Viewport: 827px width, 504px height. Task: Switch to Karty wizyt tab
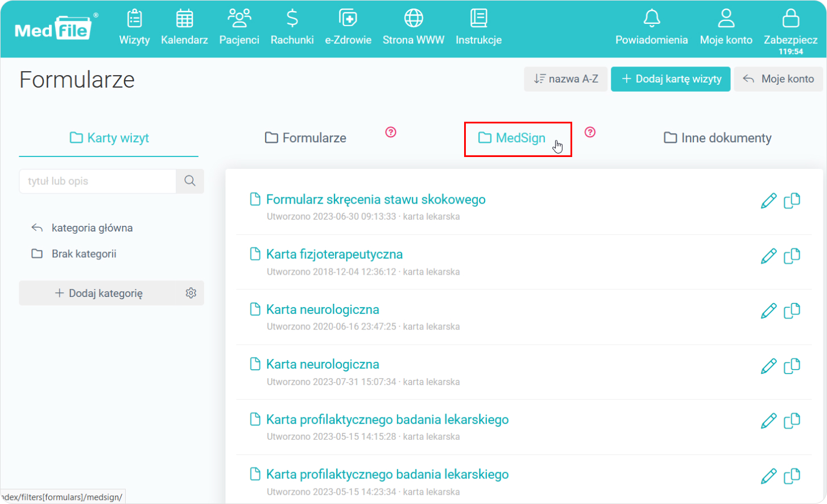[x=109, y=138]
